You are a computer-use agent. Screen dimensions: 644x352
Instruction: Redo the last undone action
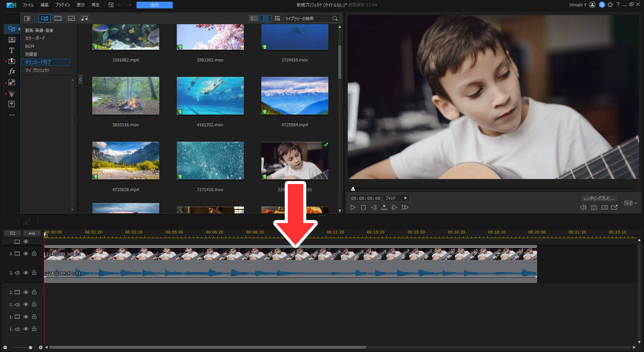129,5
